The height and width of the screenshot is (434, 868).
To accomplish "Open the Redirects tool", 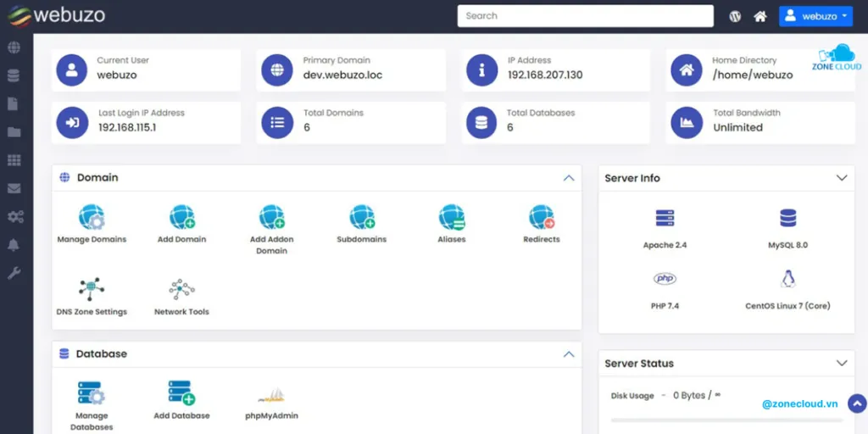I will coord(542,217).
